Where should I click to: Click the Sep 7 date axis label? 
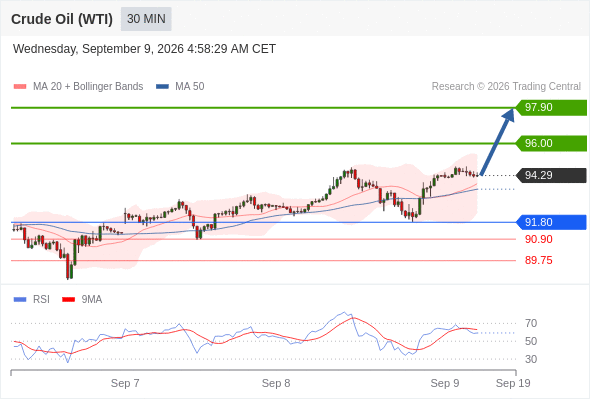(x=125, y=383)
